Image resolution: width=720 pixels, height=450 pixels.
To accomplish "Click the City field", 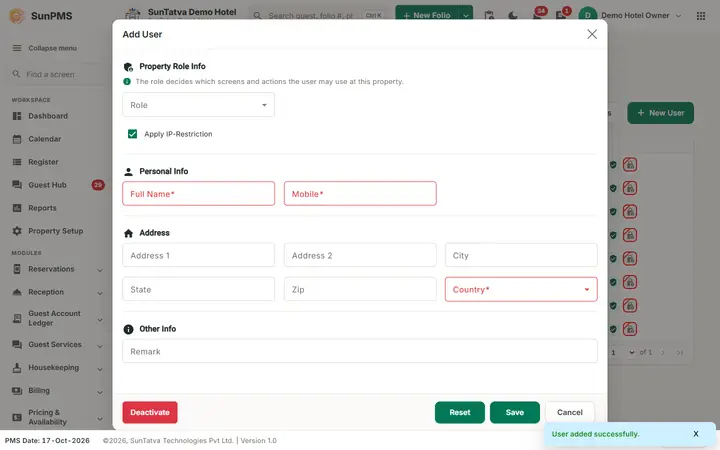I will tap(521, 255).
